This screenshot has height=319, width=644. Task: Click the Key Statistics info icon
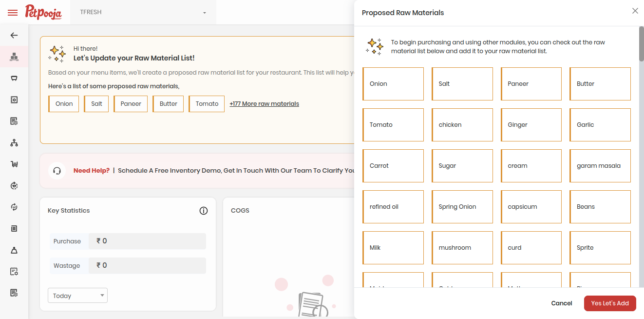[x=204, y=211]
